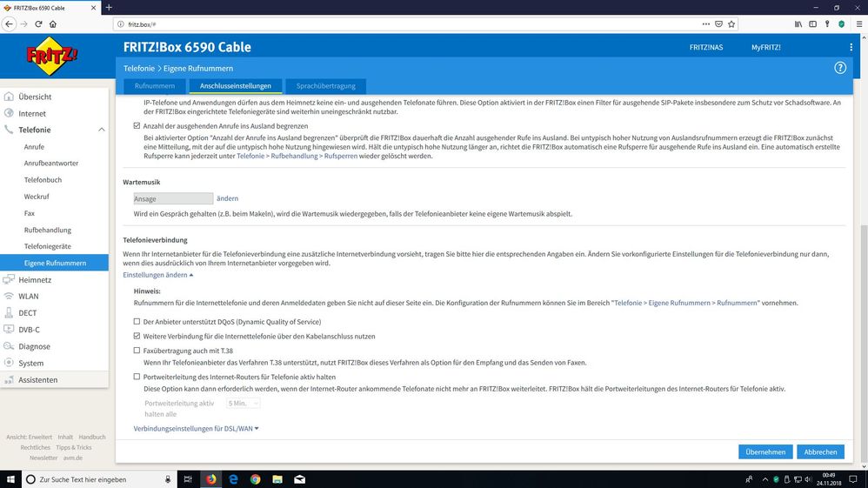Click the Windows search box
Screen dimensions: 868x488
[x=100, y=479]
